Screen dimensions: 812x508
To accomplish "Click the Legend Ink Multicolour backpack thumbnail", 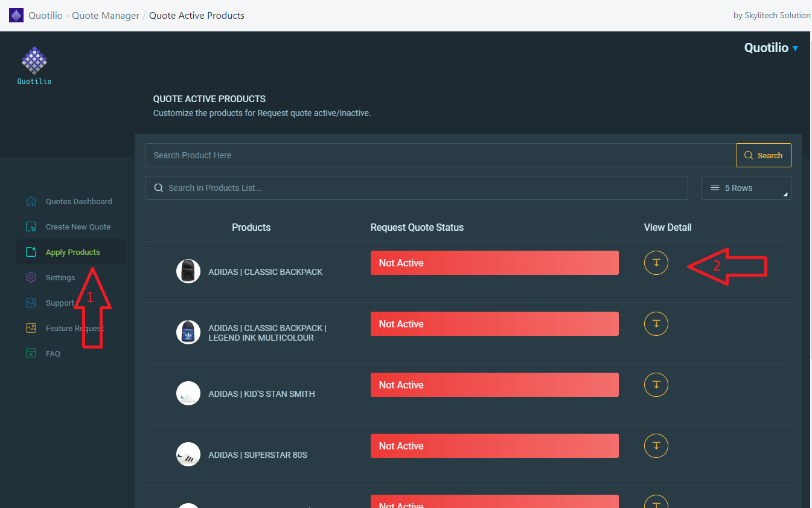I will click(x=188, y=332).
